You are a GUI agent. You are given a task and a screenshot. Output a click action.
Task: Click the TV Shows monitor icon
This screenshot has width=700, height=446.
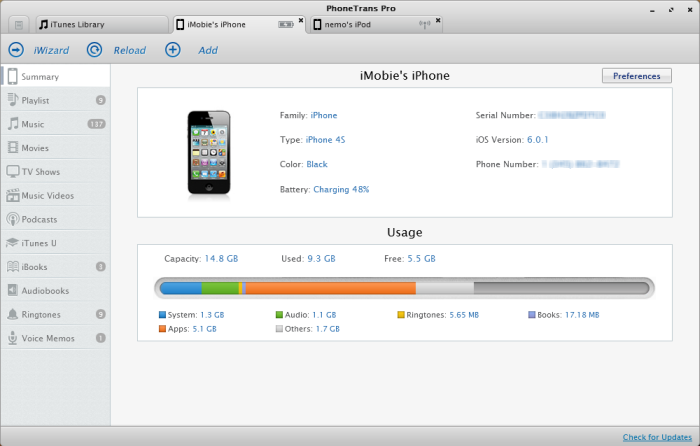tap(13, 171)
